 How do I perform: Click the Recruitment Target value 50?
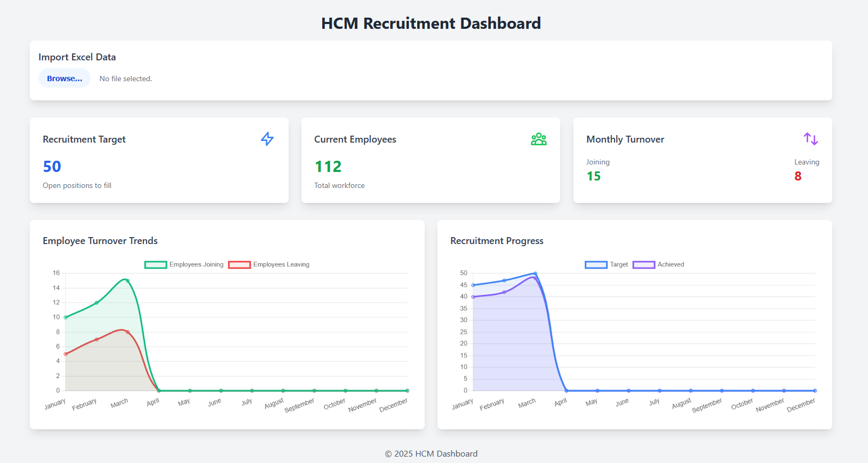click(52, 167)
